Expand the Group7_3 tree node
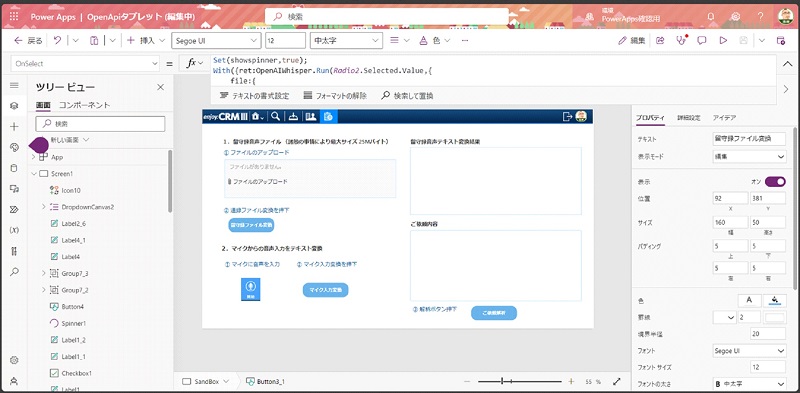The width and height of the screenshot is (800, 393). (x=43, y=274)
